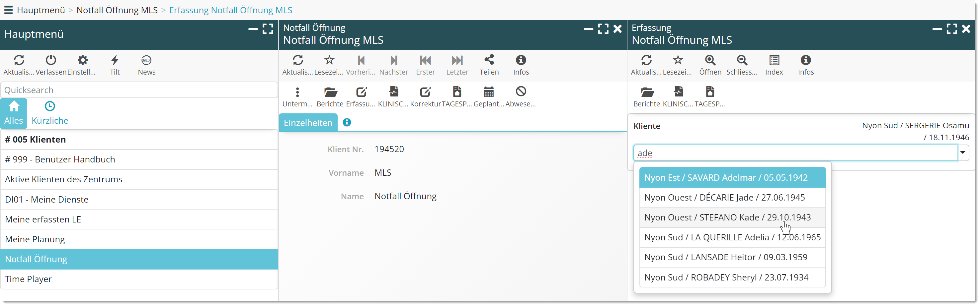Click into the Quicksearch field
The image size is (980, 306).
[x=139, y=90]
